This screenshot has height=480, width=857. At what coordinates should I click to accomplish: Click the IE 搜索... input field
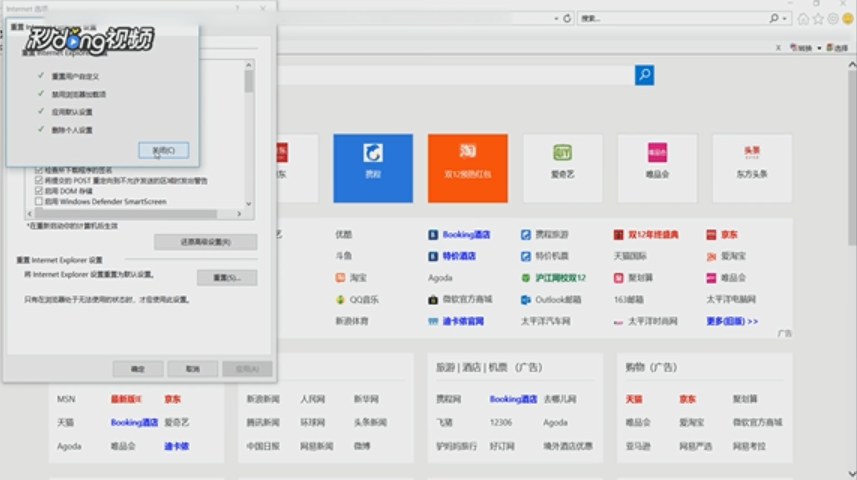point(672,18)
